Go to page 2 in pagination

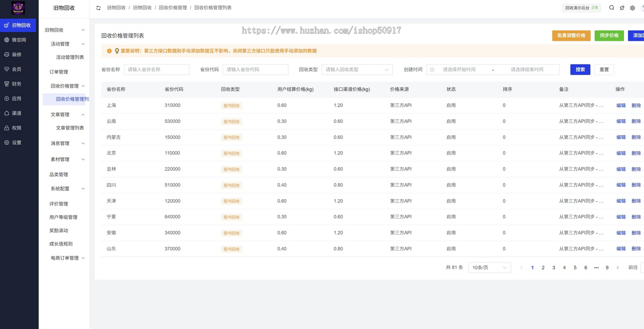pos(543,267)
